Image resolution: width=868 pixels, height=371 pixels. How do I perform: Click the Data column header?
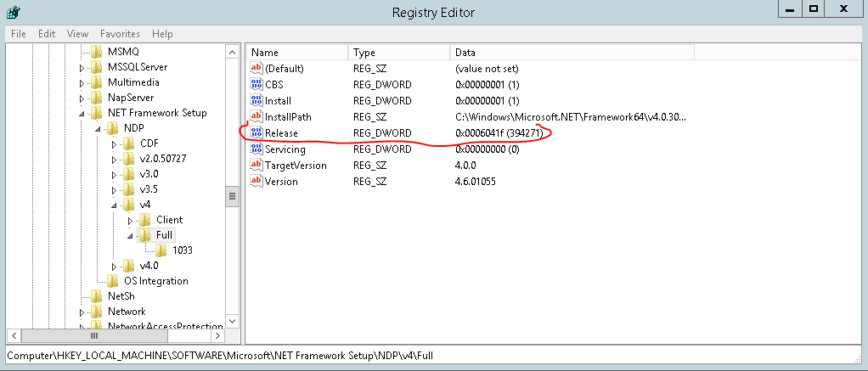pos(572,53)
